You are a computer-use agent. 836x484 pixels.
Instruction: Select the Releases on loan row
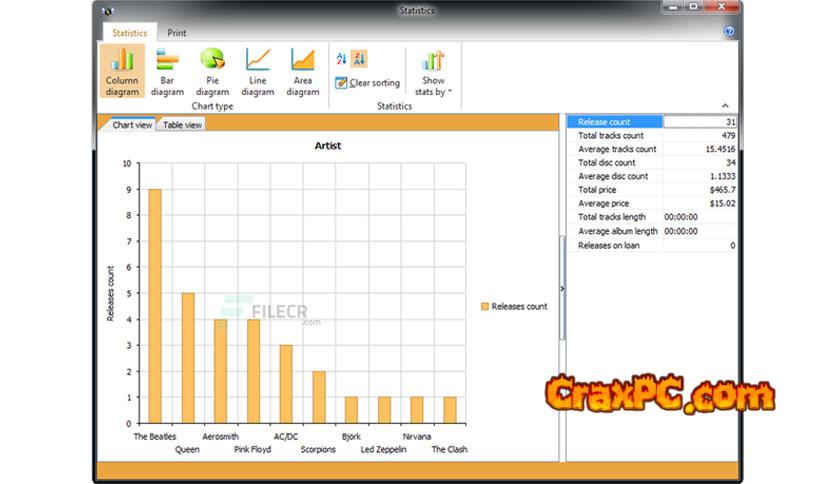pos(652,246)
